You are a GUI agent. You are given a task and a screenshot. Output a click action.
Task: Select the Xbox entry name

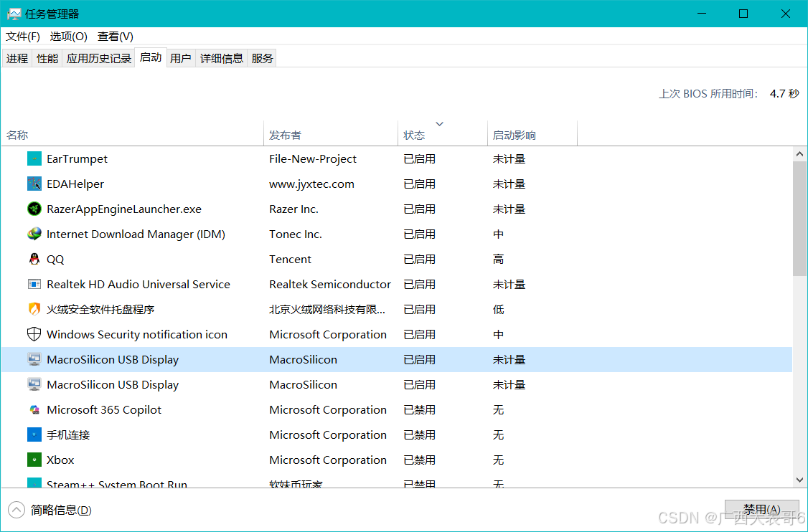60,460
